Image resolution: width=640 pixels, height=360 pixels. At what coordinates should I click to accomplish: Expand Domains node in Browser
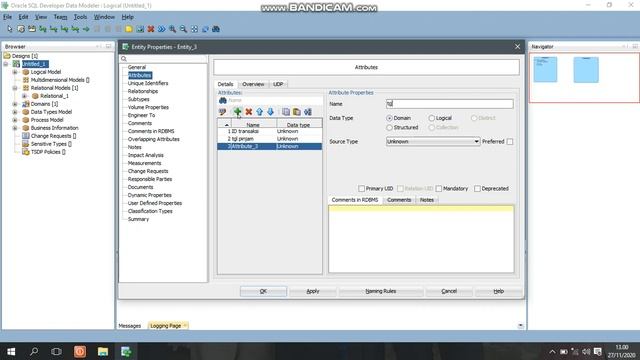pyautogui.click(x=15, y=104)
